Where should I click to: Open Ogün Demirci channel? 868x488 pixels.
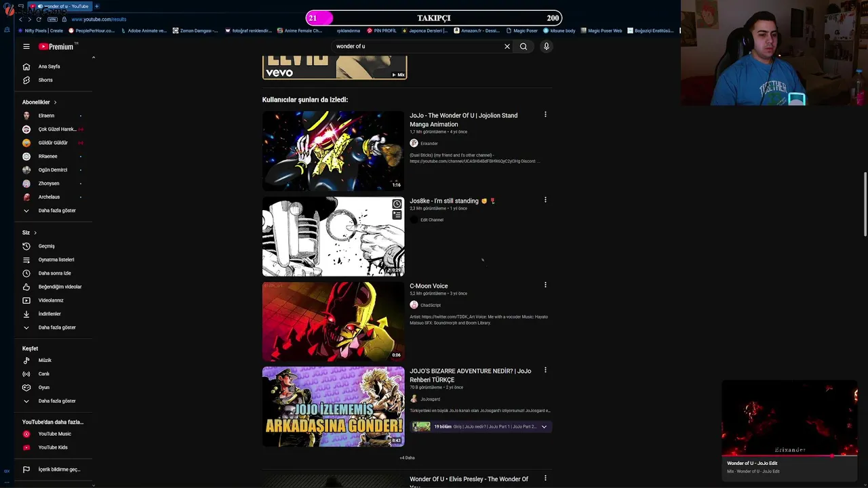click(53, 170)
